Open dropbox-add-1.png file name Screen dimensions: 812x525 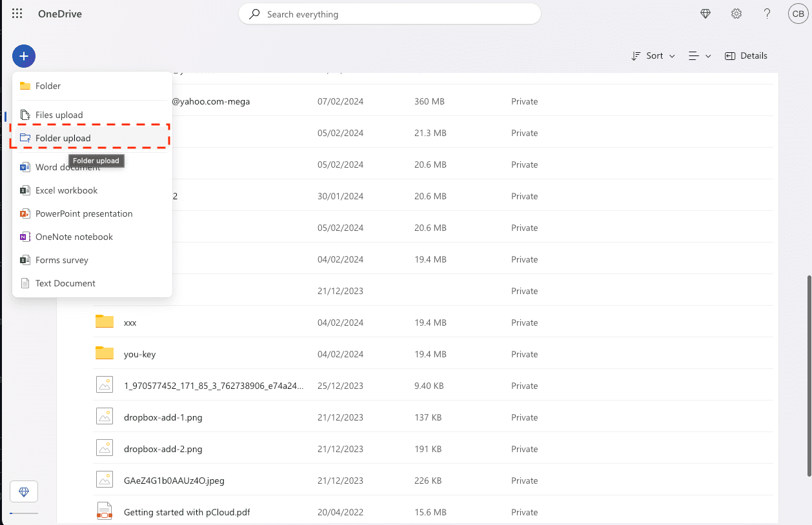tap(163, 417)
